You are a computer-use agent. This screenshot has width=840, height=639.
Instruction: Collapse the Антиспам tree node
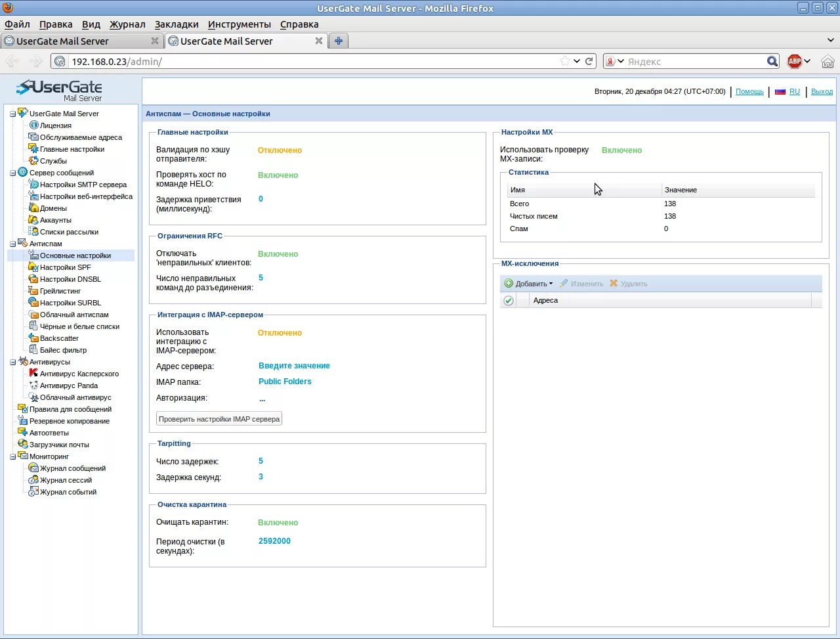(x=12, y=244)
